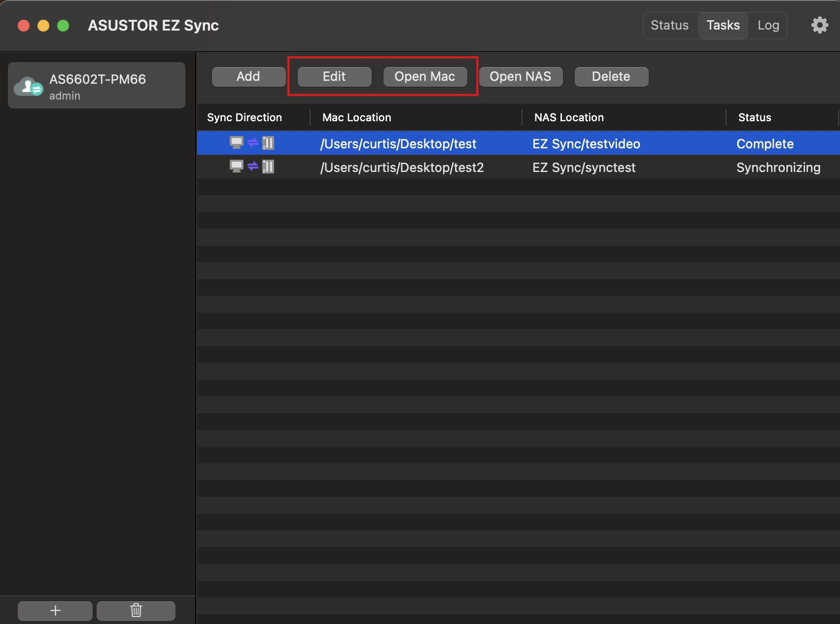Viewport: 840px width, 624px height.
Task: Maximize the window with the green button
Action: 63,26
